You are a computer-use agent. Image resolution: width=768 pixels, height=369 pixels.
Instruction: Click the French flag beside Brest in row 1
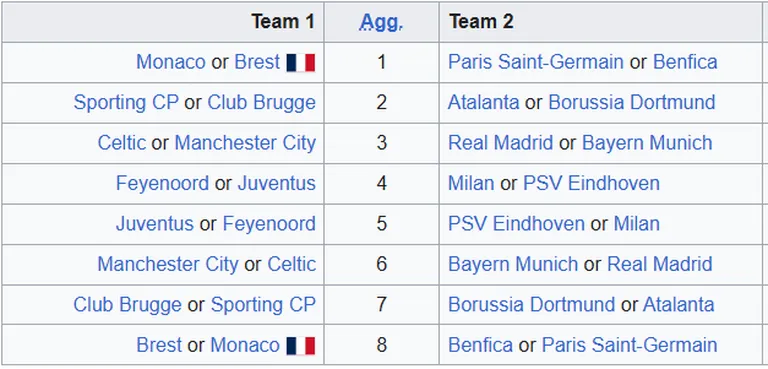click(301, 63)
